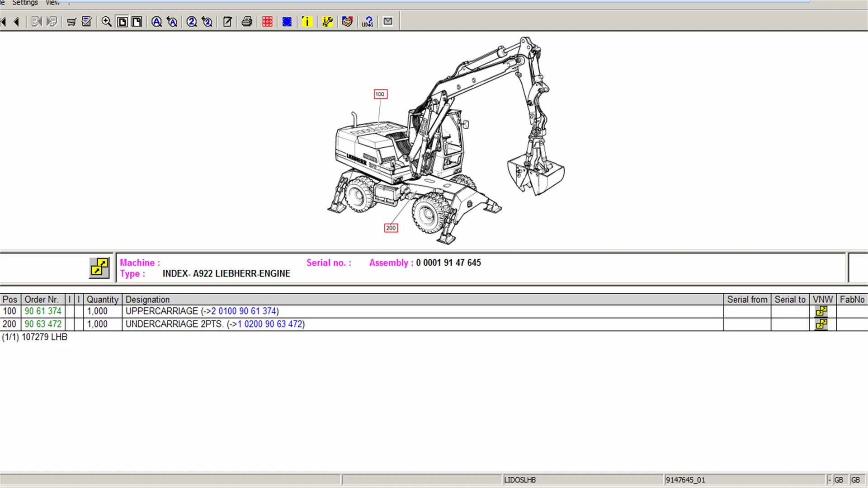Click the Designation column header
Viewport: 868px width, 488px height.
[423, 300]
